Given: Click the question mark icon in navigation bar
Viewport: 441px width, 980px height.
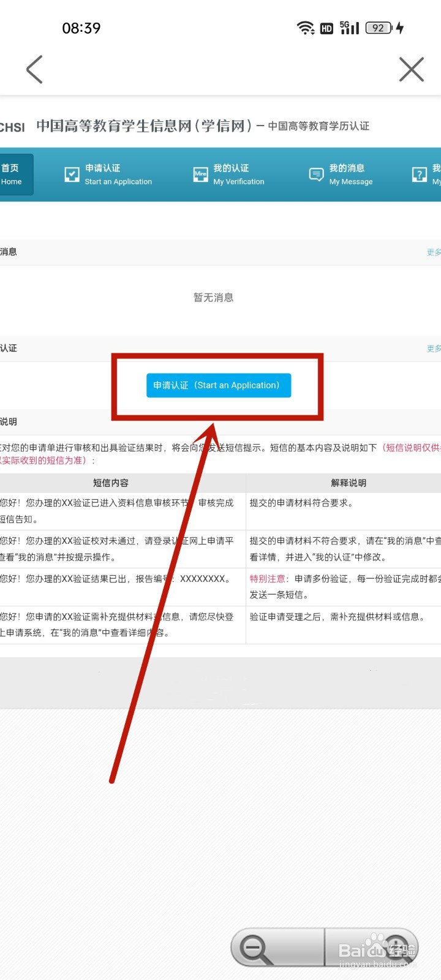Looking at the screenshot, I should [x=419, y=175].
